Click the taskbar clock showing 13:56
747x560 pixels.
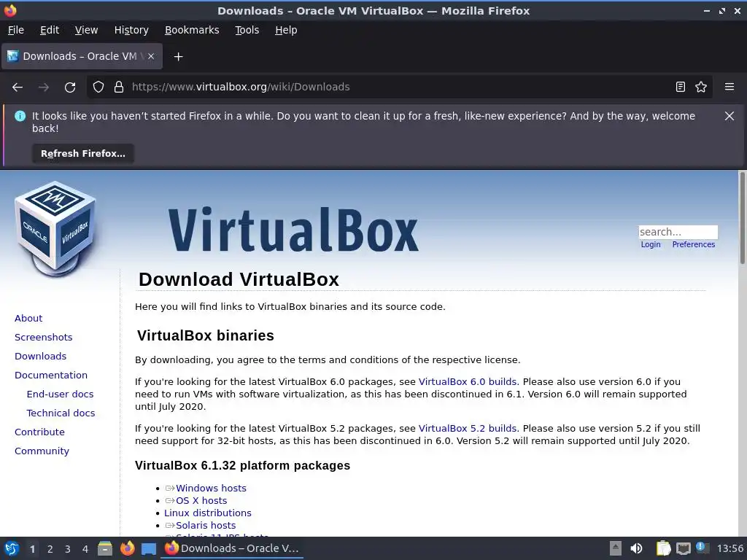pyautogui.click(x=729, y=548)
